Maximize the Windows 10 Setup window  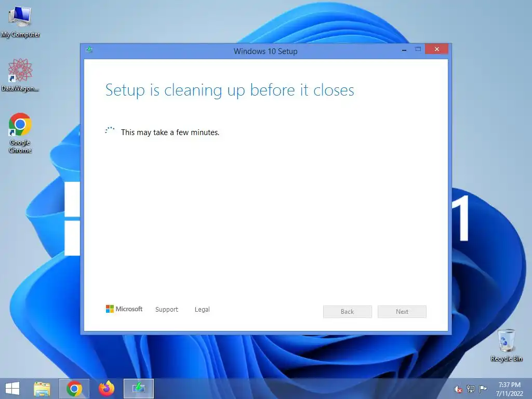click(x=418, y=49)
